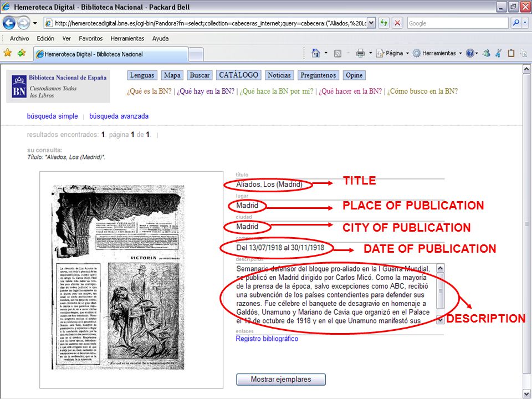Click the Noticias button

click(x=279, y=75)
